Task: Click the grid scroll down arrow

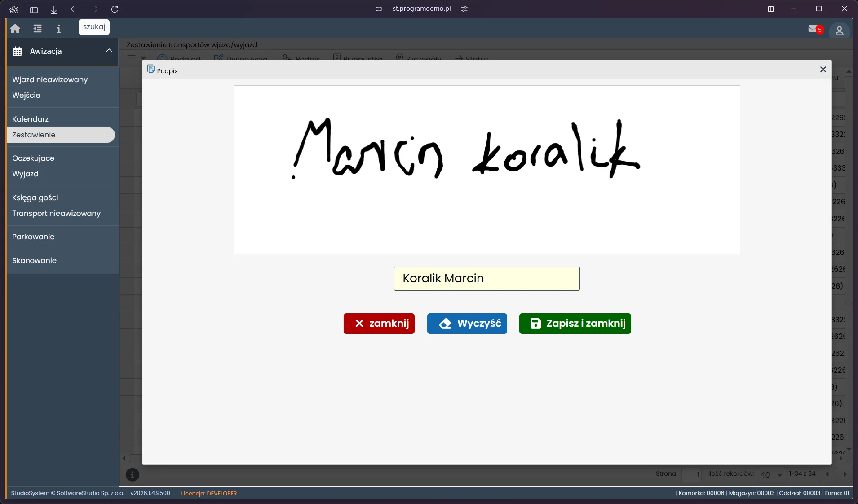Action: tap(849, 449)
